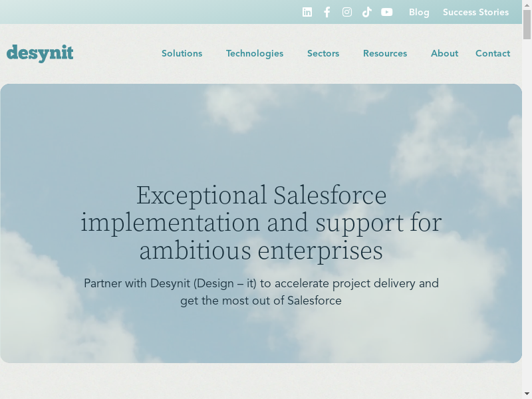
Task: Click the desynit logo
Action: coord(40,53)
